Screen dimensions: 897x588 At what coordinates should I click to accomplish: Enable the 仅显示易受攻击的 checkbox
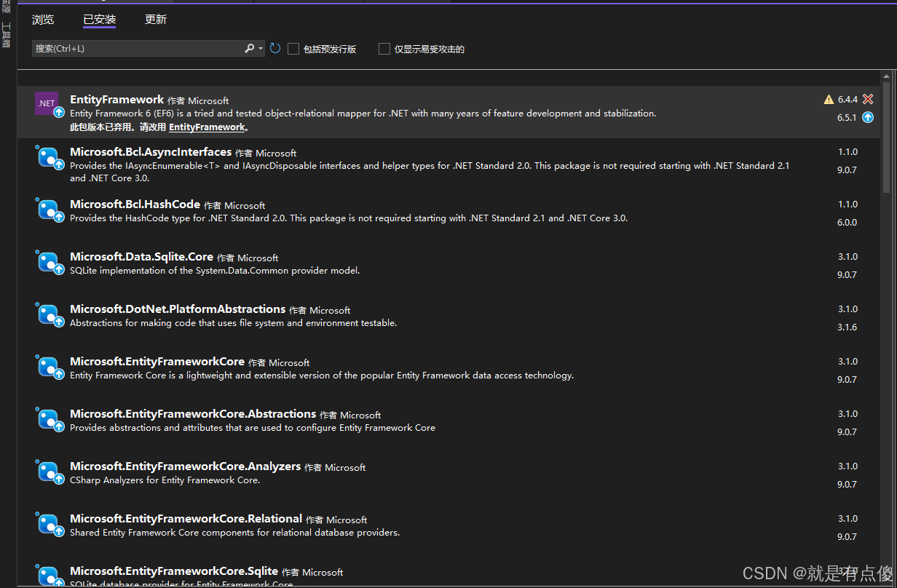click(384, 49)
